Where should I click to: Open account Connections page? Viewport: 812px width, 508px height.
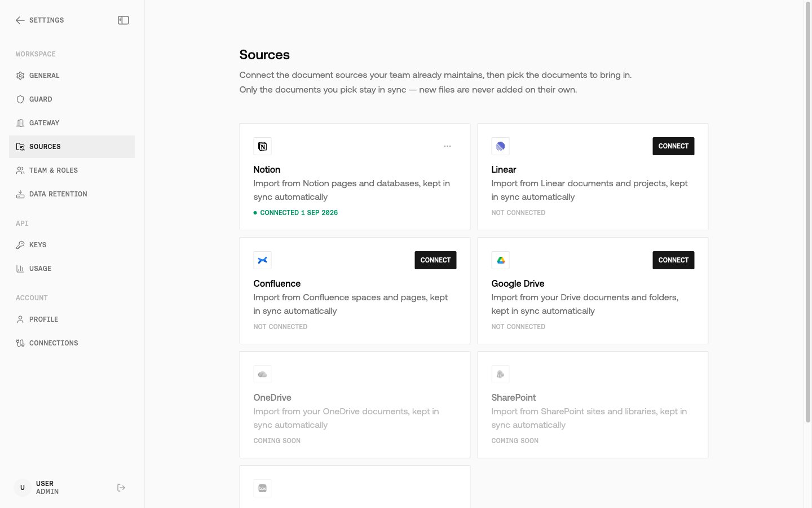[72, 343]
